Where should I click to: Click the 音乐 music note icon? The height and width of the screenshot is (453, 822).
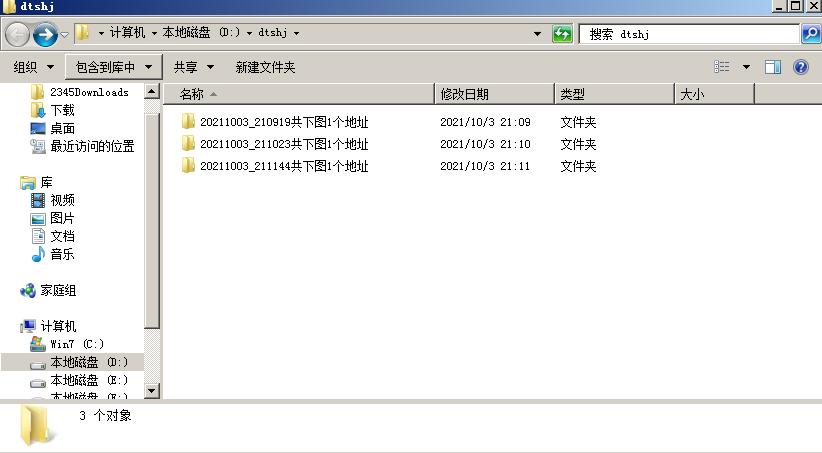tap(38, 254)
